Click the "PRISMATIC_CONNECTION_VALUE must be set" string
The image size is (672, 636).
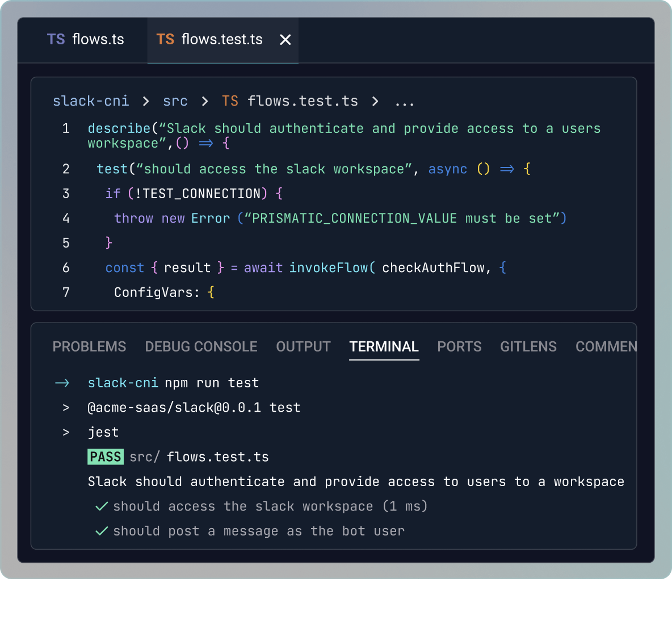click(402, 219)
